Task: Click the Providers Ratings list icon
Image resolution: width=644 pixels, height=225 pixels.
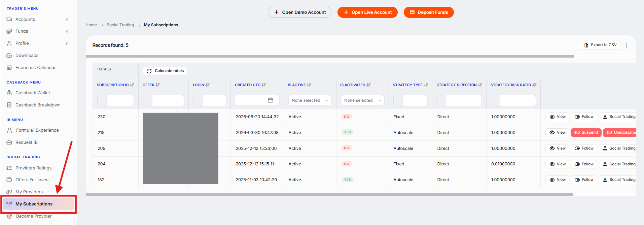Action: click(x=9, y=168)
